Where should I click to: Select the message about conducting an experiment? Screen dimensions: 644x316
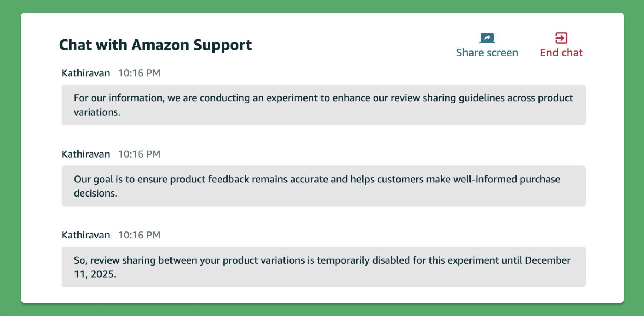(323, 105)
